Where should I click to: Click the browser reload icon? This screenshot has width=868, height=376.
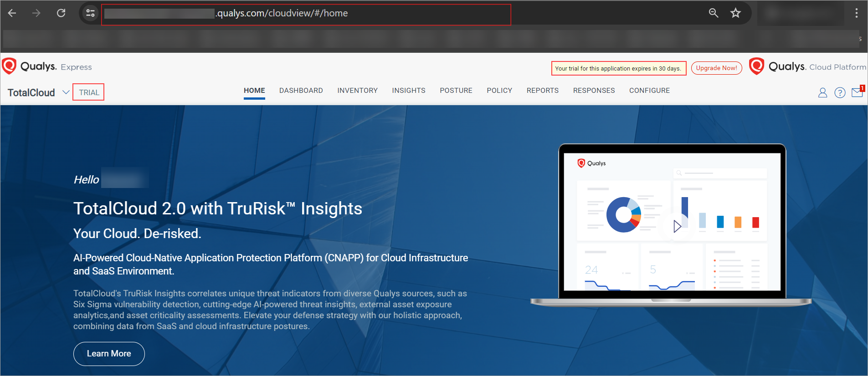click(x=61, y=13)
